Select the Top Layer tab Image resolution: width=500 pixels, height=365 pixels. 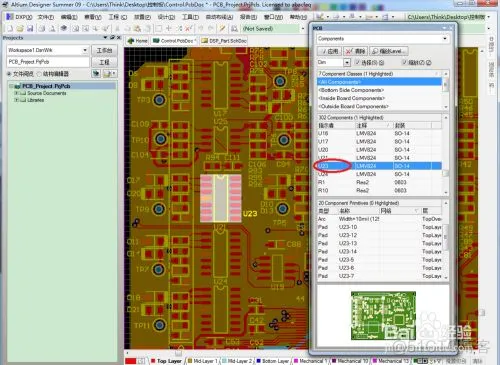click(x=166, y=361)
